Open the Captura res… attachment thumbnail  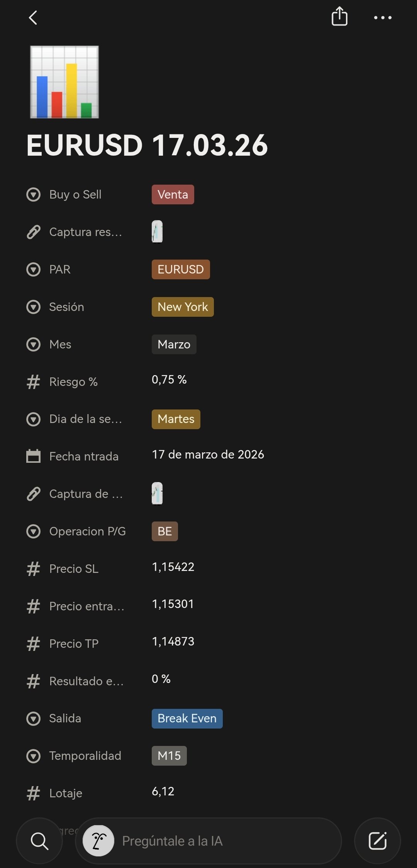click(157, 232)
